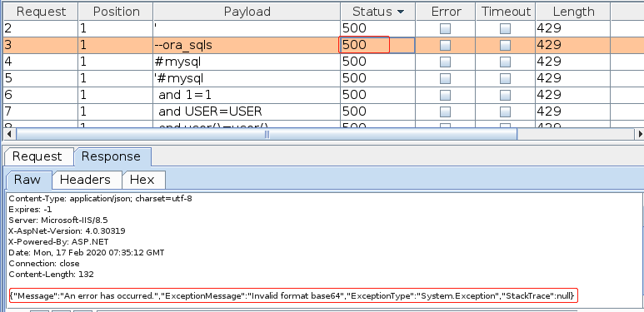Select the 'and 1=1' payload cell
This screenshot has width=644, height=312.
tap(247, 95)
